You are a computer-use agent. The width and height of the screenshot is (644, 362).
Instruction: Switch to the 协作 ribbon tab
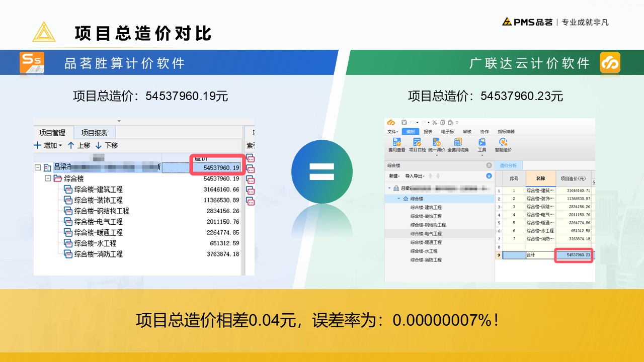[485, 132]
